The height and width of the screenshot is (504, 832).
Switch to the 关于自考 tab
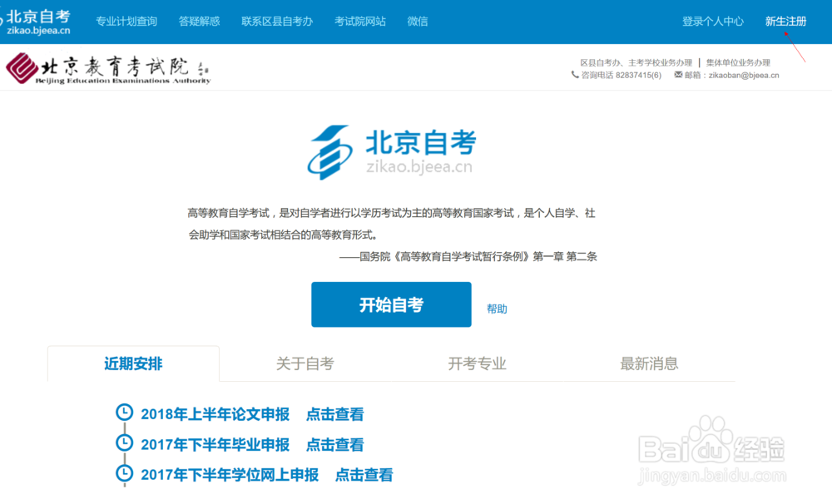tap(305, 363)
